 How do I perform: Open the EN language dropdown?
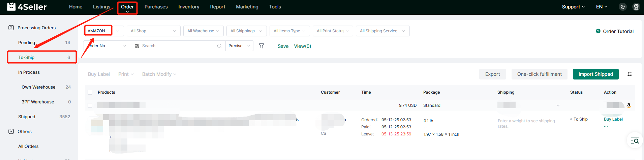[x=602, y=7]
